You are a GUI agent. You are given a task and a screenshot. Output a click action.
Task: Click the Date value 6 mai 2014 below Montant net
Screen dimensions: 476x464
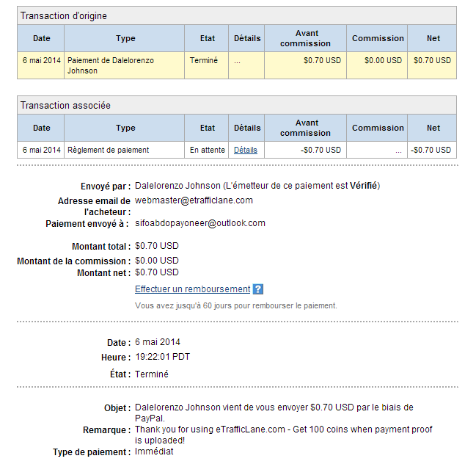point(158,342)
